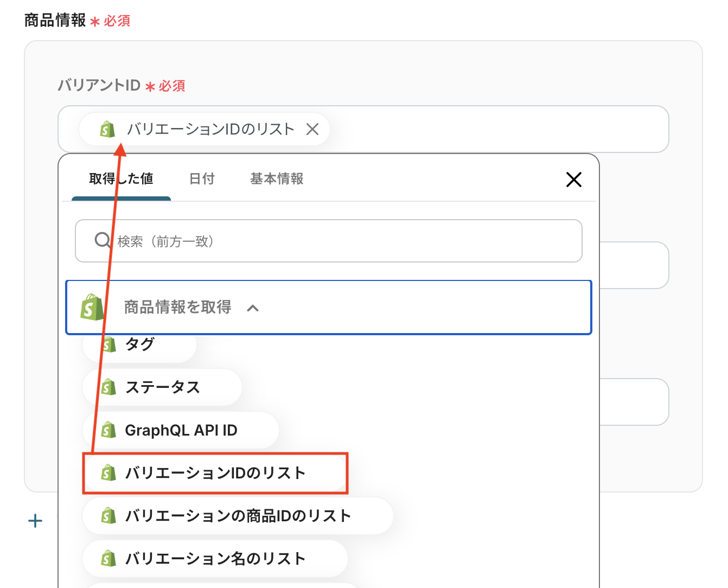Viewport: 728px width, 588px height.
Task: Open the 日付 tab
Action: [202, 179]
